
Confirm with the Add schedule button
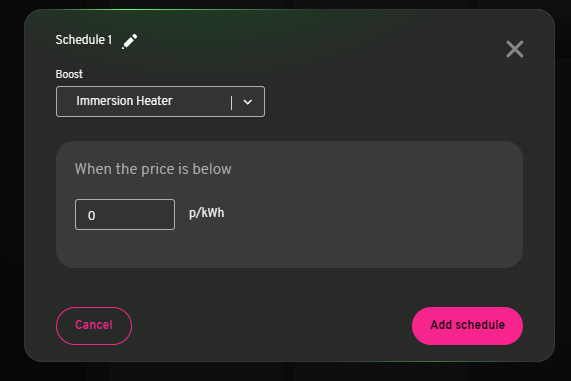tap(467, 326)
